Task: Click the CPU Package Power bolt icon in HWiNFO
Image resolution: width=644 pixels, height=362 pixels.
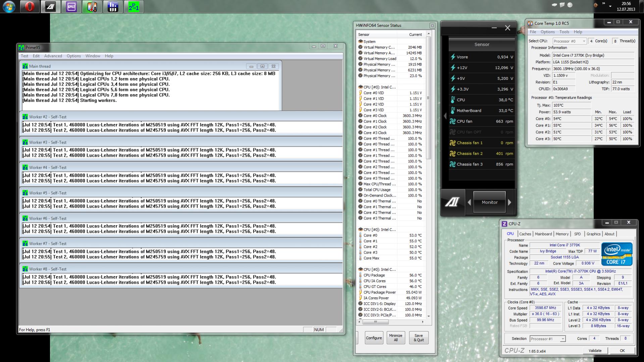Action: [x=360, y=292]
